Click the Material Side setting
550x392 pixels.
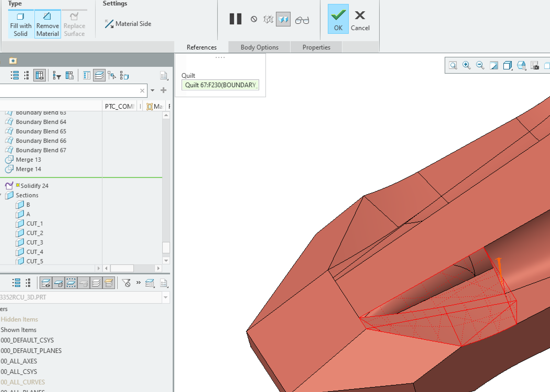click(128, 24)
